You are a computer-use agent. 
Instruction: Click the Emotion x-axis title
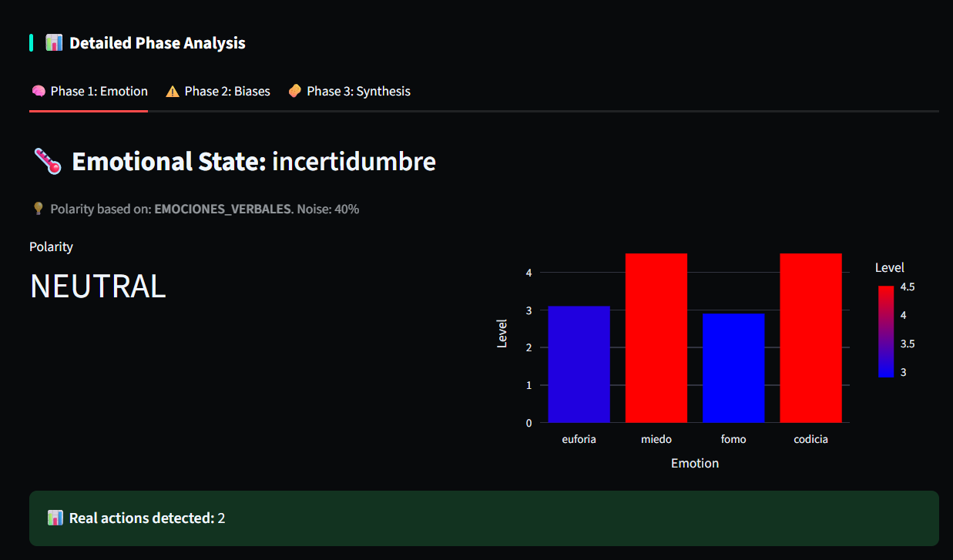pyautogui.click(x=694, y=463)
